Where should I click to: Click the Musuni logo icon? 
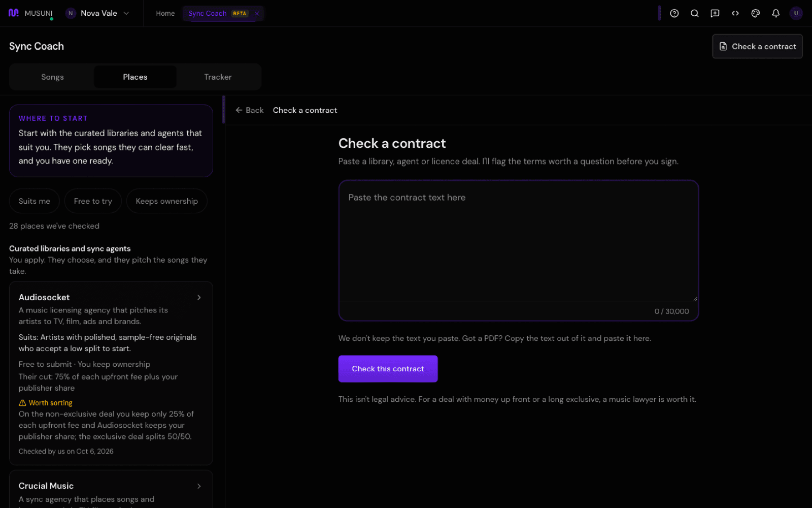click(14, 13)
